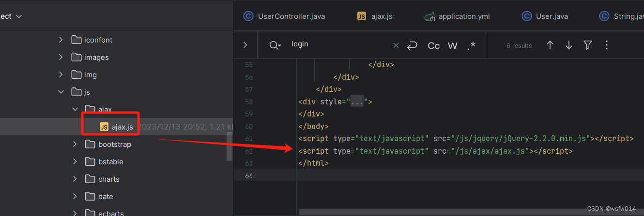Viewport: 644px width, 216px height.
Task: Open the search history magnifier dropdown
Action: click(276, 45)
